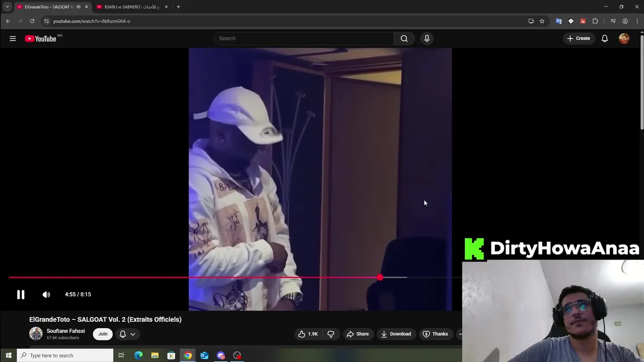
Task: Open the OBS icon on the taskbar
Action: (x=237, y=355)
